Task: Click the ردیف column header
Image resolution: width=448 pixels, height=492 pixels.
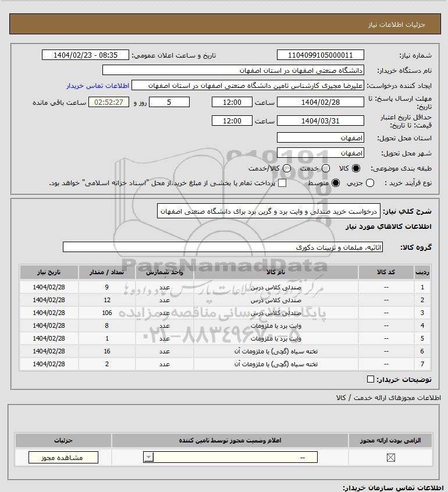Action: 422,272
